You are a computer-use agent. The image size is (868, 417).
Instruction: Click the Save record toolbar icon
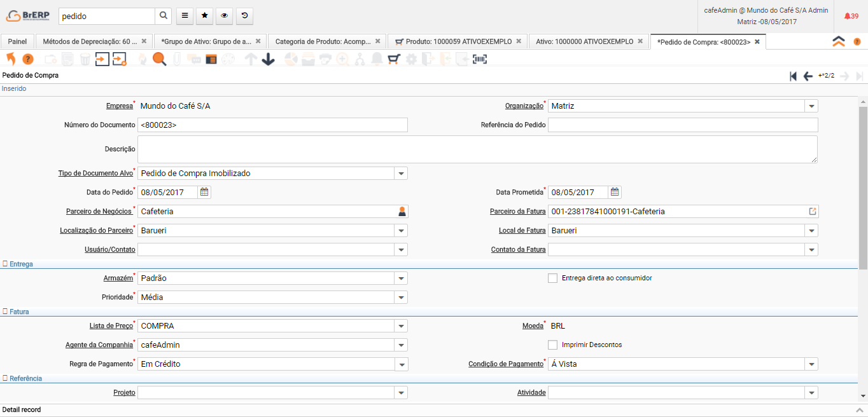(102, 59)
